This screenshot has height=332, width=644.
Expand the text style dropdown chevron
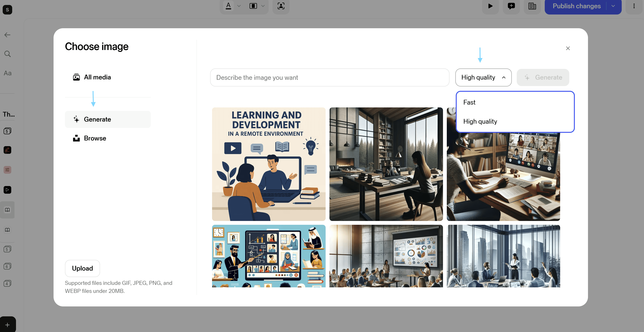[x=239, y=6]
